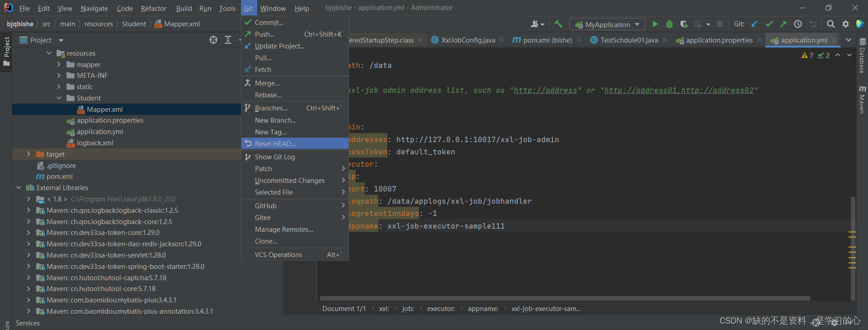The height and width of the screenshot is (330, 868).
Task: Expand the mapper folder
Action: tap(59, 64)
